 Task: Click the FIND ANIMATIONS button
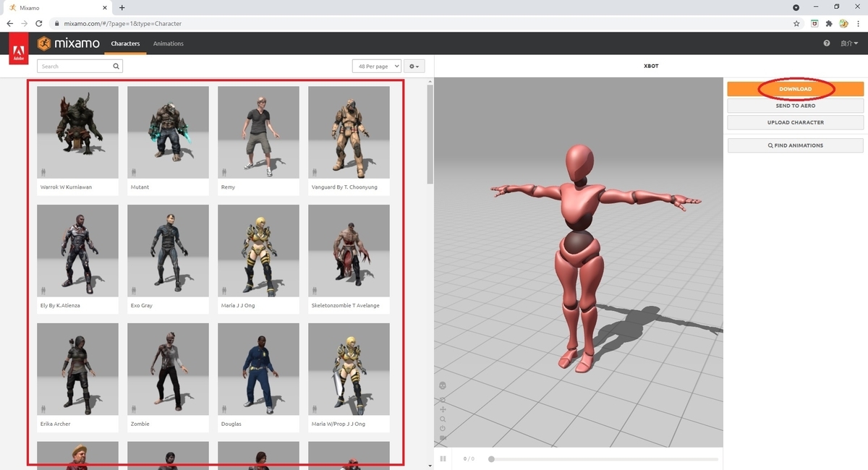[x=795, y=145]
